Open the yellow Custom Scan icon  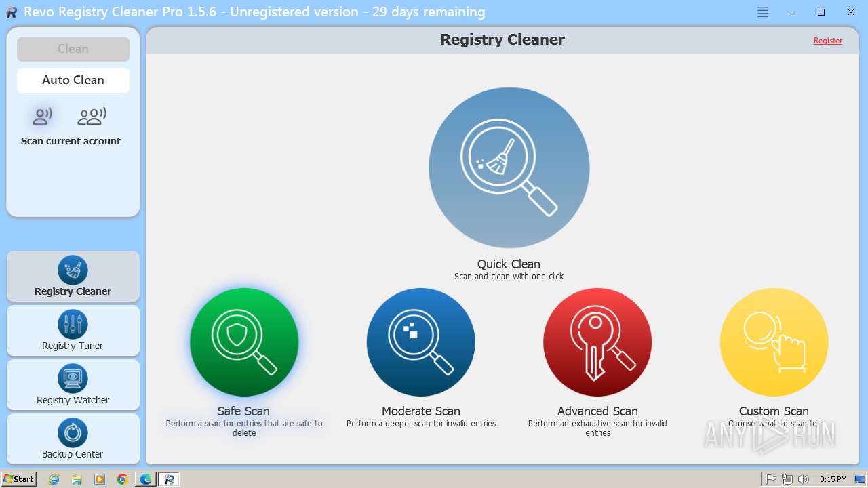[x=774, y=342]
